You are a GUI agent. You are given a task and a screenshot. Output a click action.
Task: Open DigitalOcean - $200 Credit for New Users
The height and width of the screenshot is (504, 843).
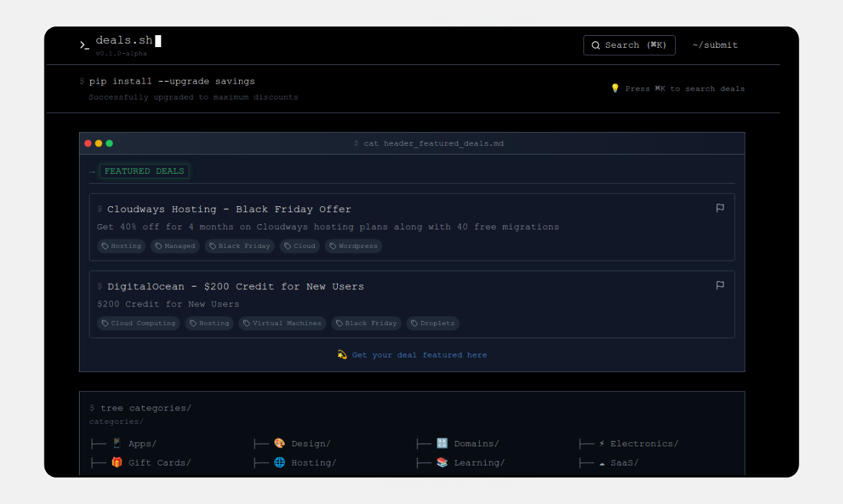point(236,286)
